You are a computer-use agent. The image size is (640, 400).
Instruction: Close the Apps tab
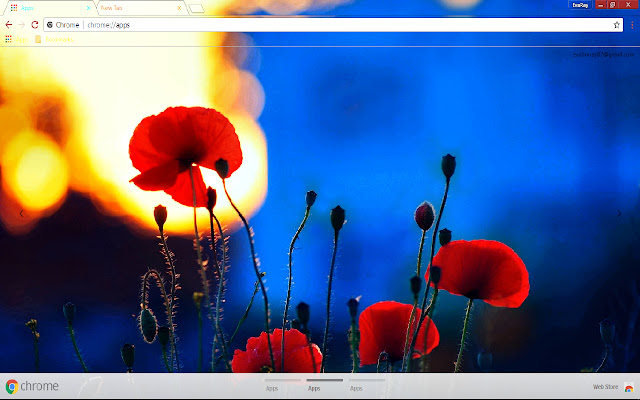88,8
